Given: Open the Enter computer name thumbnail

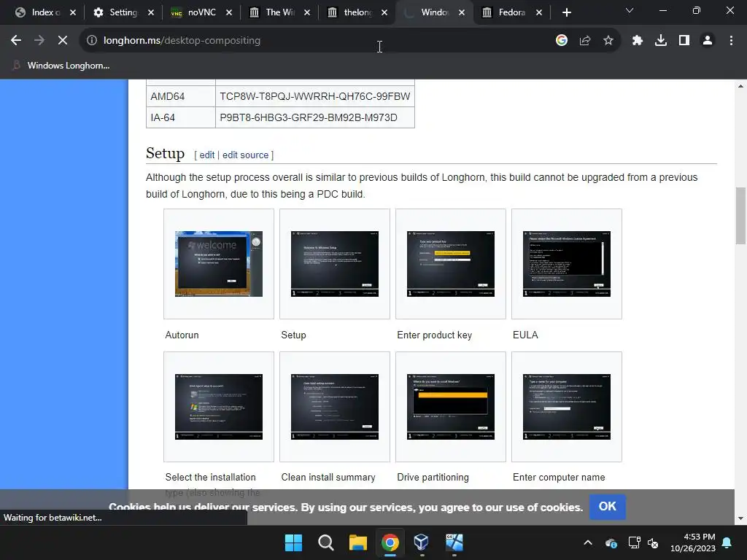Looking at the screenshot, I should (x=566, y=407).
